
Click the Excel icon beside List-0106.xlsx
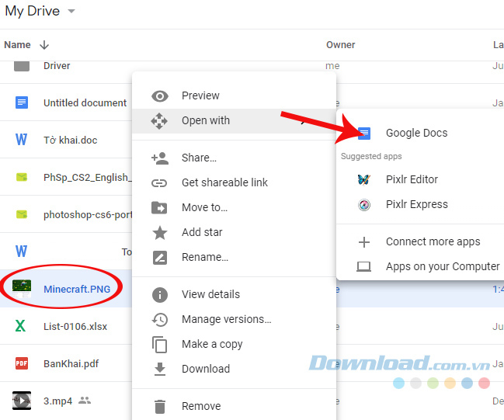[20, 326]
